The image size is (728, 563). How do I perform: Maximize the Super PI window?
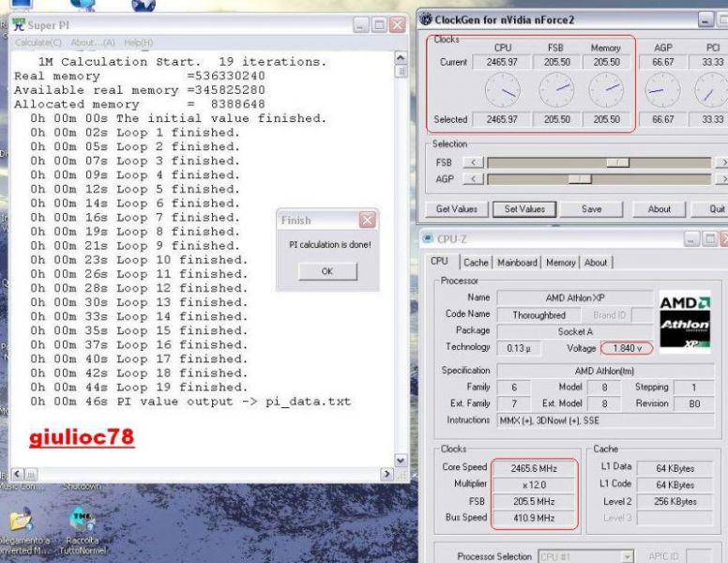point(379,24)
